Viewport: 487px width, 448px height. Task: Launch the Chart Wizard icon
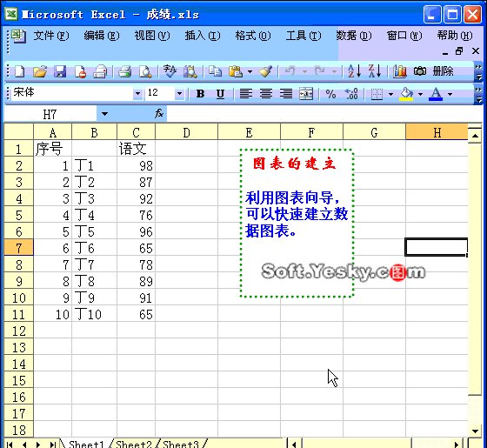click(x=400, y=71)
